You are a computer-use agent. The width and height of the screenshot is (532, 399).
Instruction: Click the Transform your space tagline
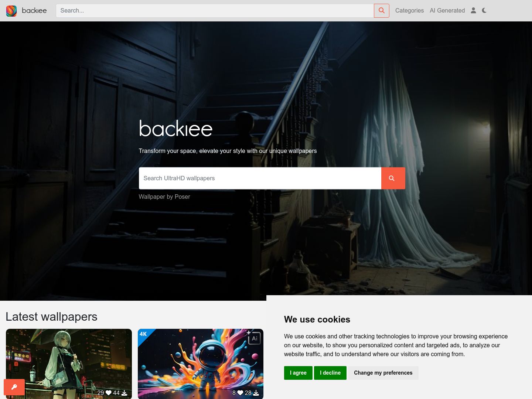pos(228,151)
